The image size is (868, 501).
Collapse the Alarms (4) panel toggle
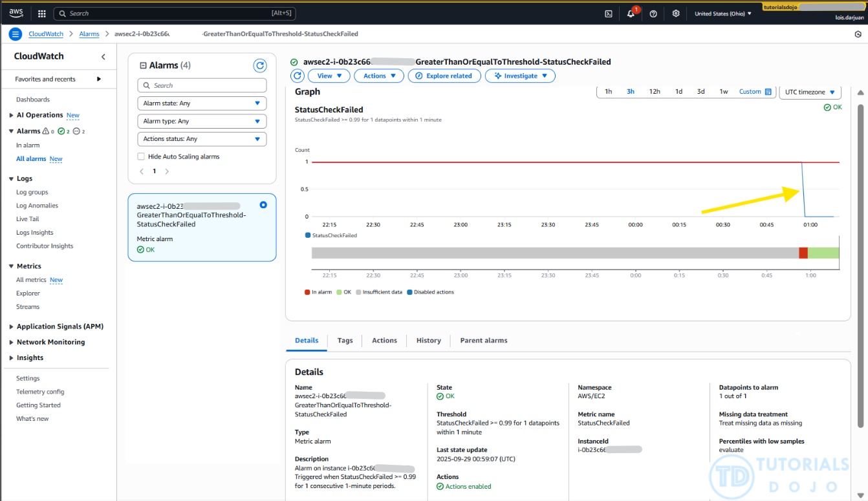click(143, 65)
